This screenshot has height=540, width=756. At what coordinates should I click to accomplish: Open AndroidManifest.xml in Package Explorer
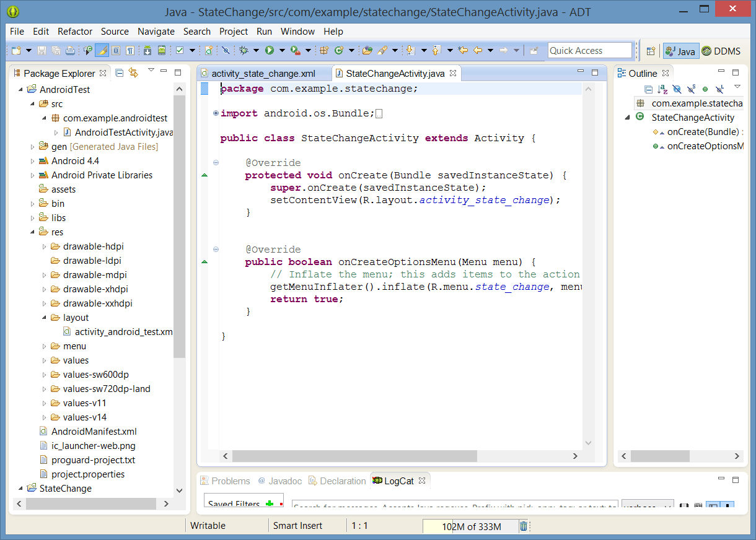pyautogui.click(x=94, y=432)
